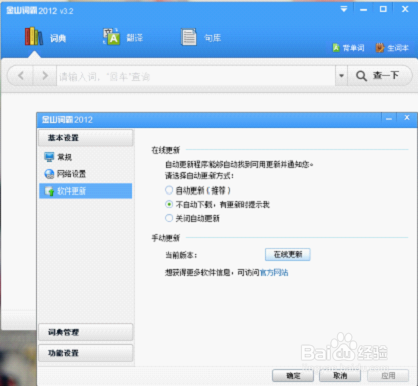
Task: Click the update icon beside 软件更新
Action: (49, 191)
